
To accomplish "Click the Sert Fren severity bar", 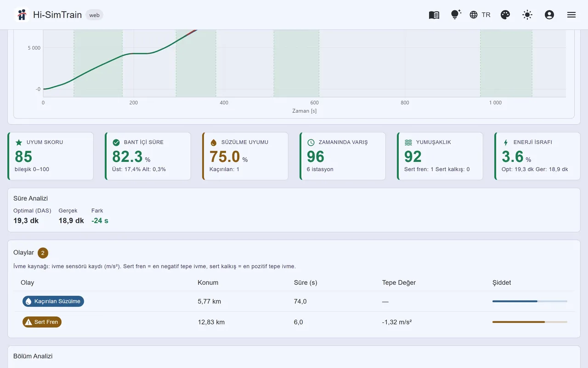I will tap(530, 322).
